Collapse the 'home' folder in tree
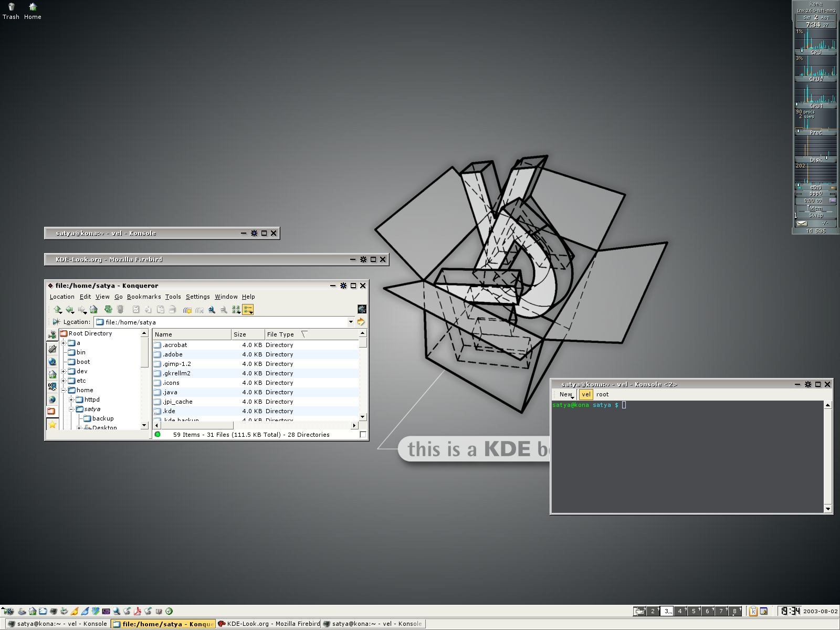840x630 pixels. point(64,390)
